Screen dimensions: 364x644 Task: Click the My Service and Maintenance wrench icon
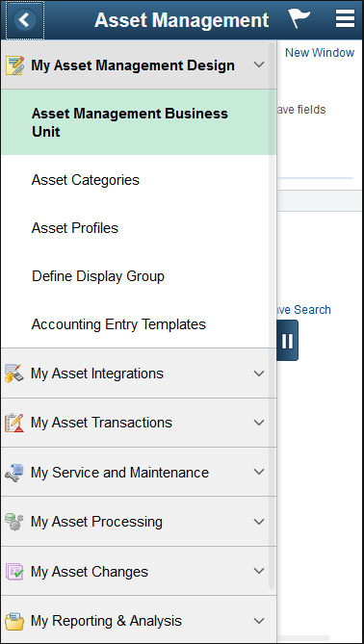coord(14,473)
